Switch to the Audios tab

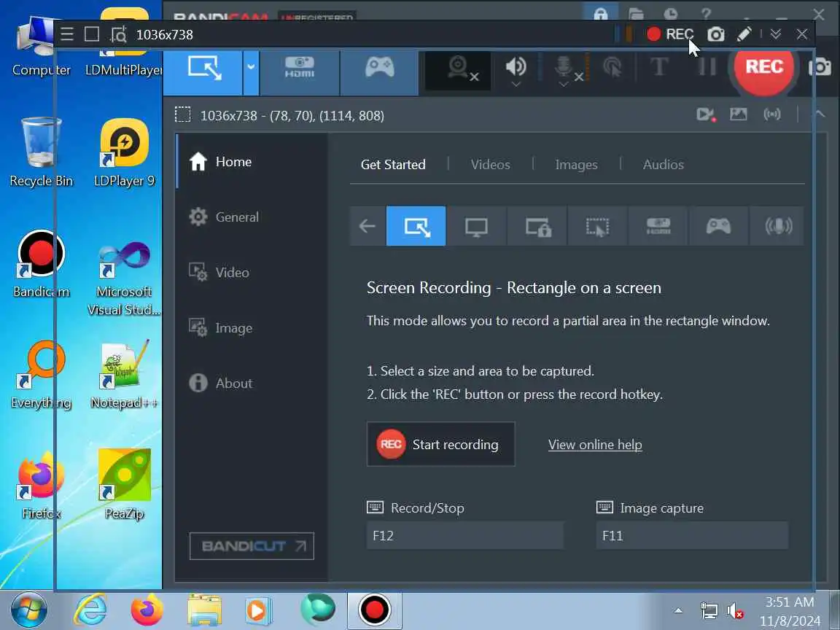[664, 165]
